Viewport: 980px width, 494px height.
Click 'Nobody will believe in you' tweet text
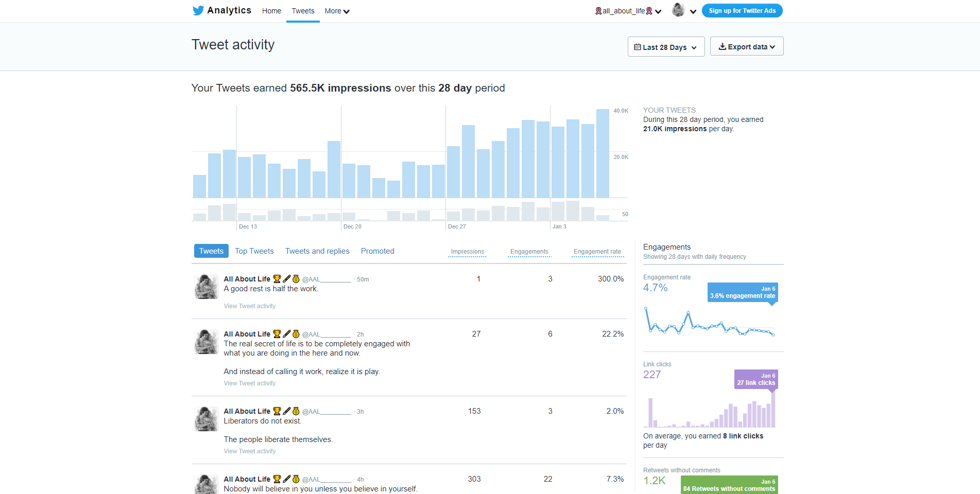[x=320, y=489]
